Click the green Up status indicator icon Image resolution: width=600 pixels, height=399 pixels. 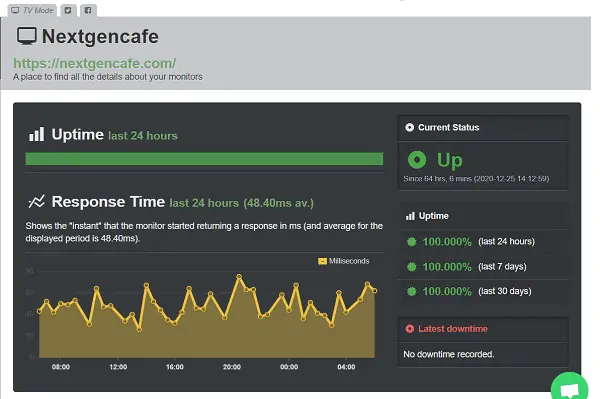pyautogui.click(x=417, y=160)
